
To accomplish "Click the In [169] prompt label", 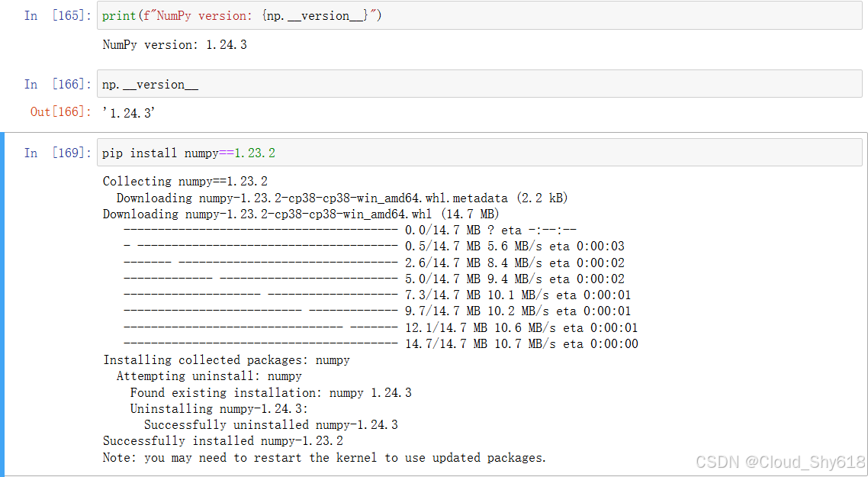I will coord(57,153).
